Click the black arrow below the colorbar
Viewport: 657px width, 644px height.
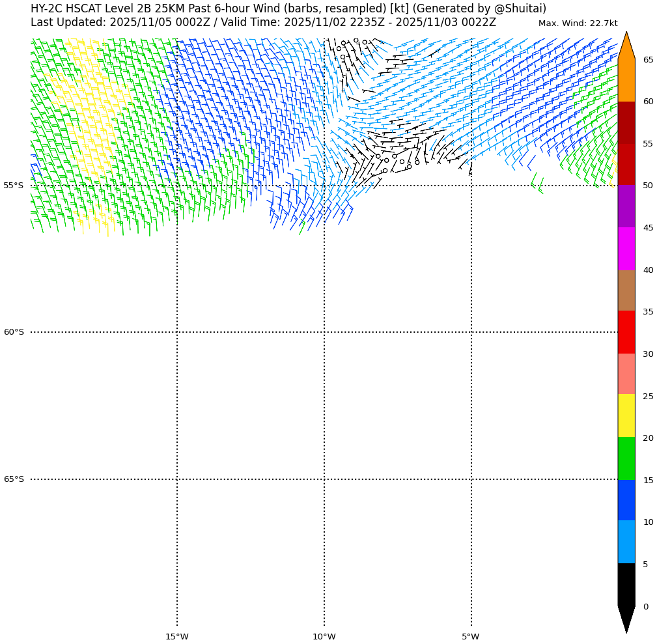point(626,618)
